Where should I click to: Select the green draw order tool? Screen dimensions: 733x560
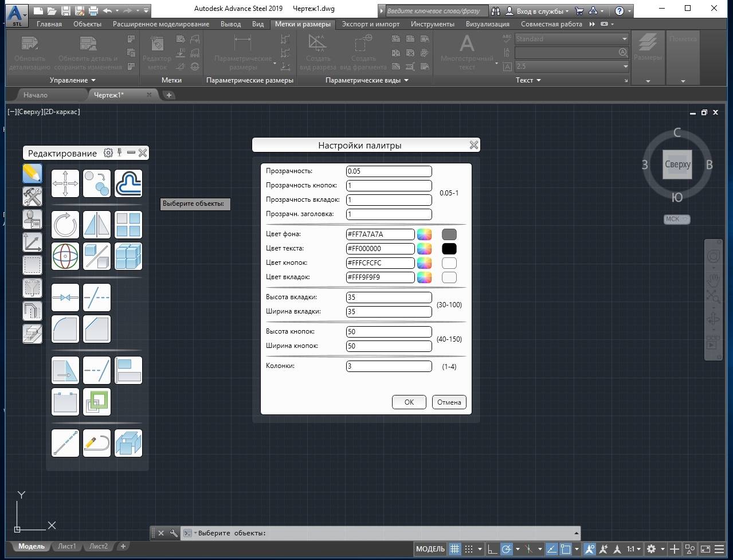point(97,402)
